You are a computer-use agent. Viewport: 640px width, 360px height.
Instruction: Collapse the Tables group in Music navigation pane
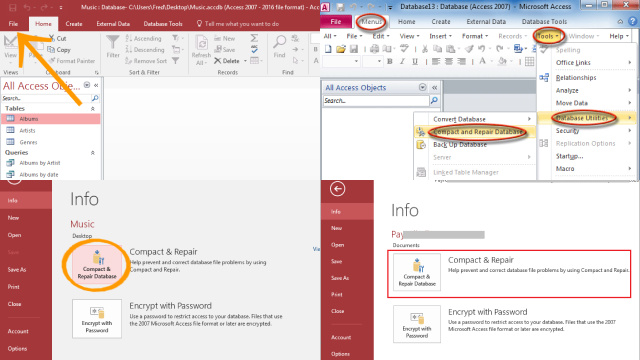(x=93, y=109)
